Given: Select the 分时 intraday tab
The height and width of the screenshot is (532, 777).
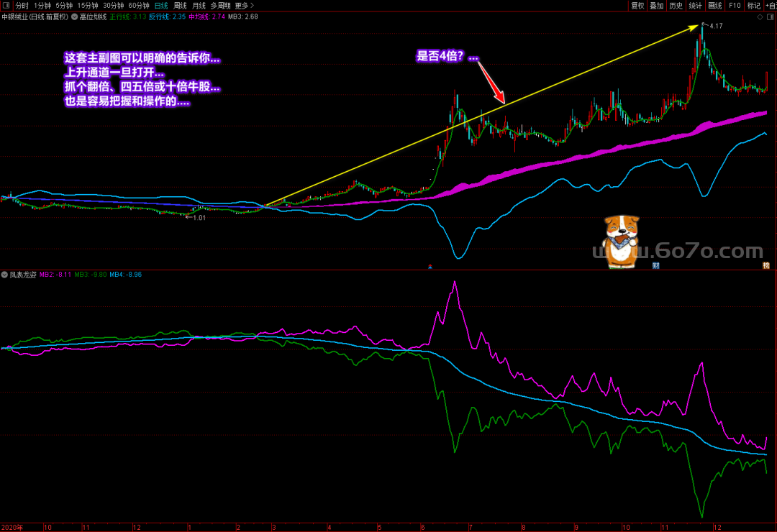Looking at the screenshot, I should [x=22, y=6].
